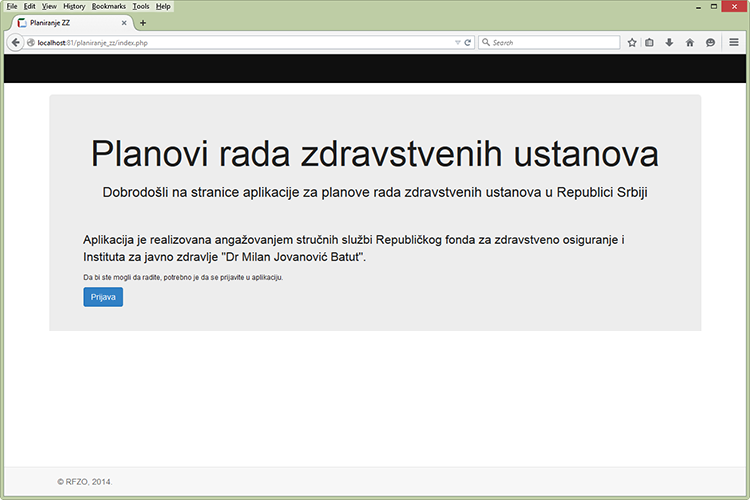
Task: Open the downloads arrow icon
Action: [669, 43]
